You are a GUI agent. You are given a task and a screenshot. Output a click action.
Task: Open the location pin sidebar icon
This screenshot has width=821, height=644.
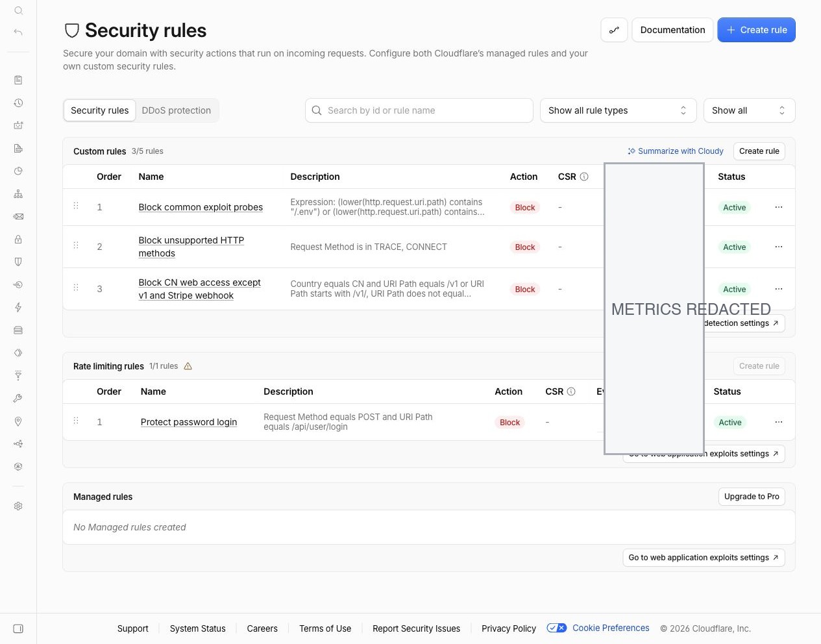[x=18, y=421]
